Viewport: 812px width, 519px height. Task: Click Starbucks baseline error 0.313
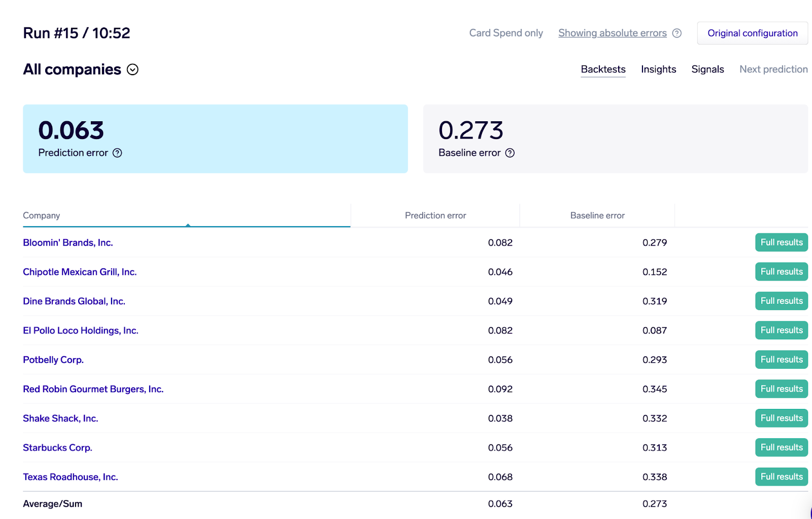[655, 447]
